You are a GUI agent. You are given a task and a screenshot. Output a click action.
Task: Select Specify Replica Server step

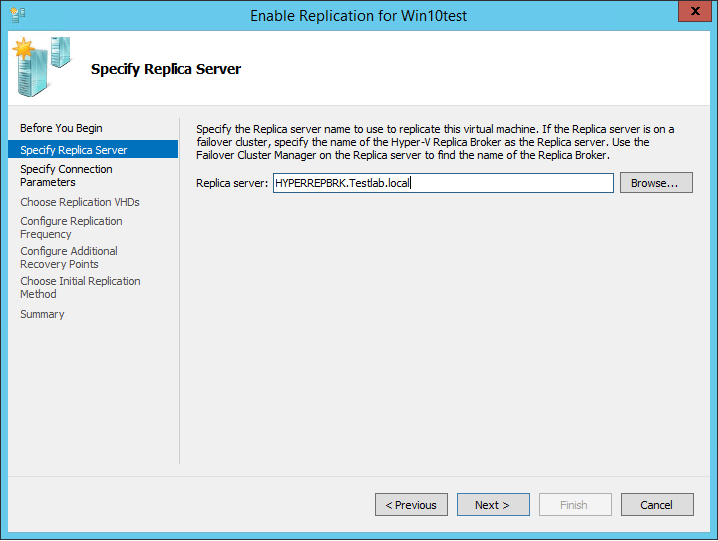click(x=93, y=150)
